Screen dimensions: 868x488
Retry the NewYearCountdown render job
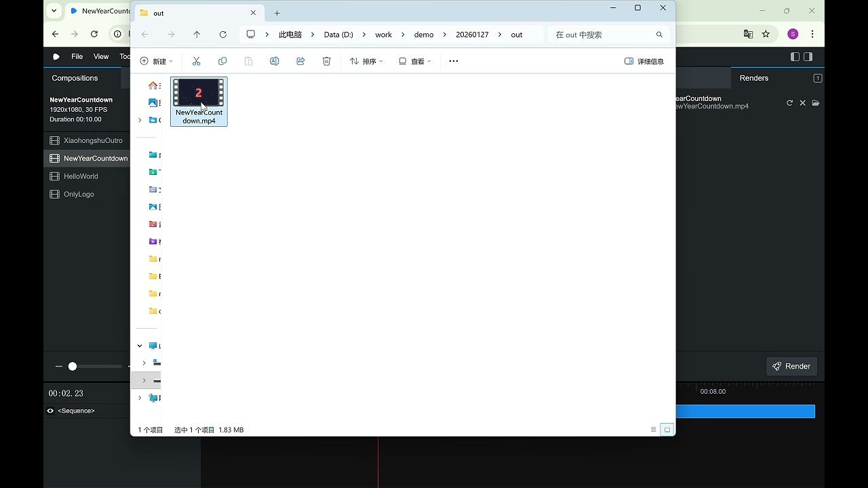pyautogui.click(x=789, y=103)
